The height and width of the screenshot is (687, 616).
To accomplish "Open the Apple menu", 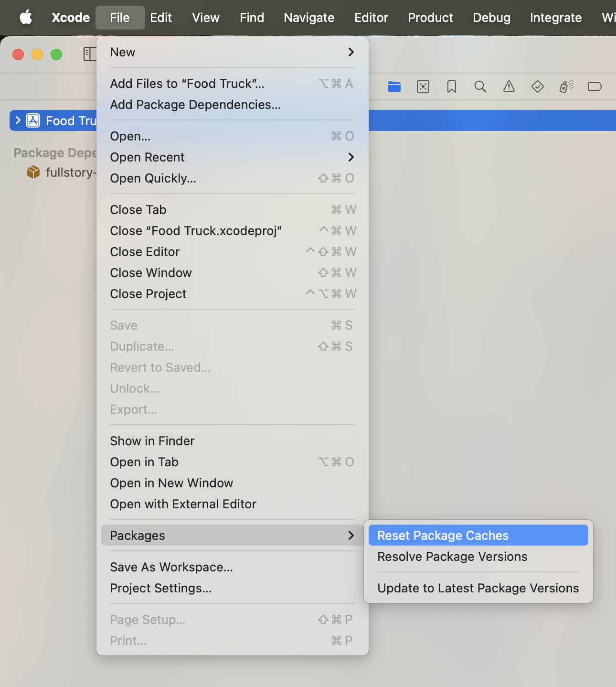I will [26, 18].
